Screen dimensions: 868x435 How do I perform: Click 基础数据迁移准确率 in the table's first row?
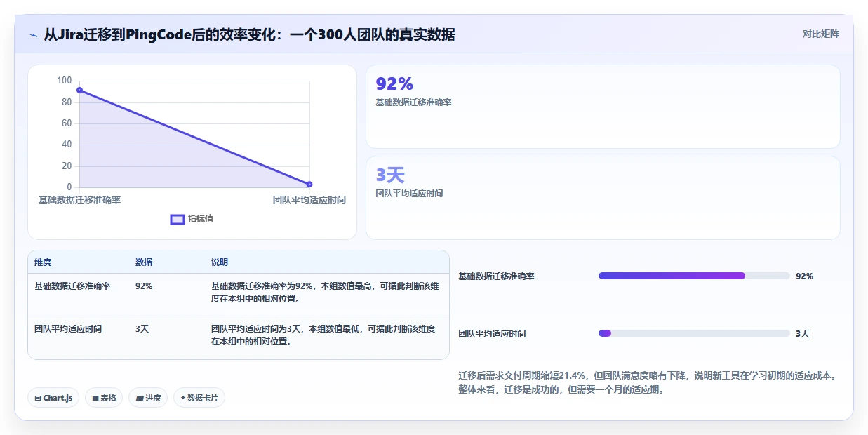point(72,286)
